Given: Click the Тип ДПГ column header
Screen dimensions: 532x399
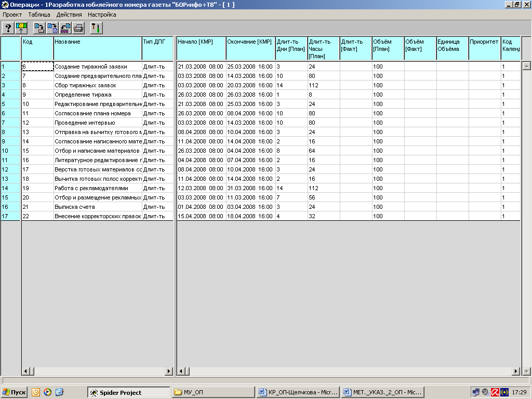Looking at the screenshot, I should [x=157, y=48].
